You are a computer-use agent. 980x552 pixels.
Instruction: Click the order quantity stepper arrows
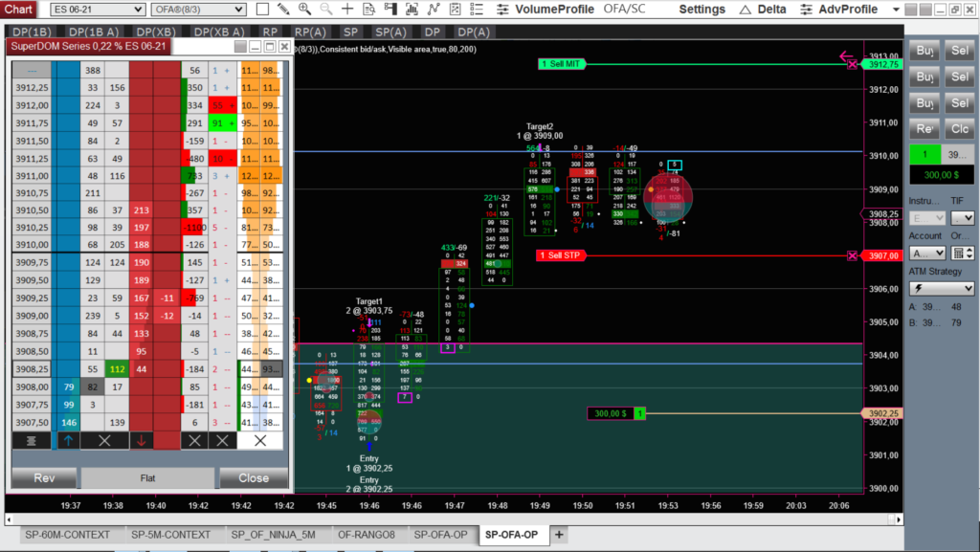pyautogui.click(x=969, y=253)
